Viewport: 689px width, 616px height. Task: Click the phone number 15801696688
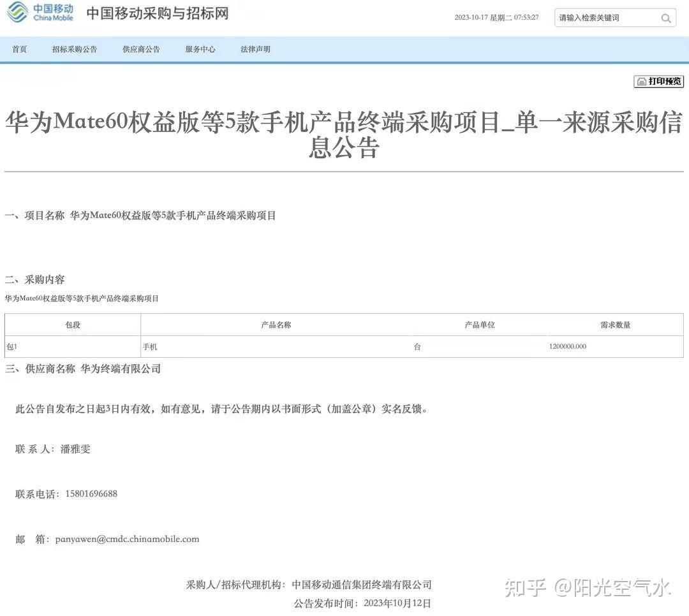click(91, 494)
